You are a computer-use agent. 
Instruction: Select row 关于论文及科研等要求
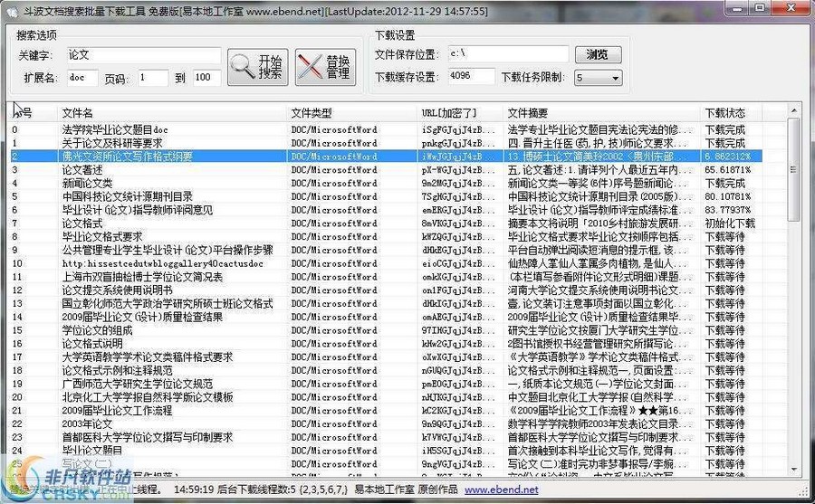coord(386,143)
